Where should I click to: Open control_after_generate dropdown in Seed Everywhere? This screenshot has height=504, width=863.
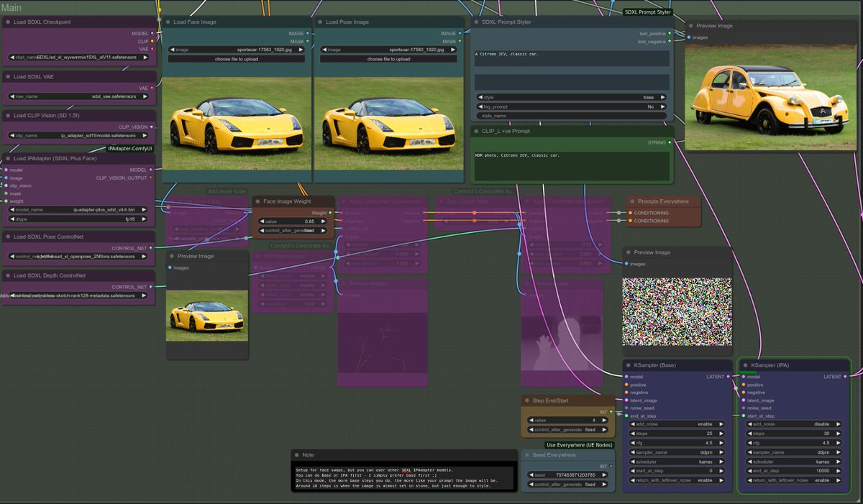[x=569, y=485]
